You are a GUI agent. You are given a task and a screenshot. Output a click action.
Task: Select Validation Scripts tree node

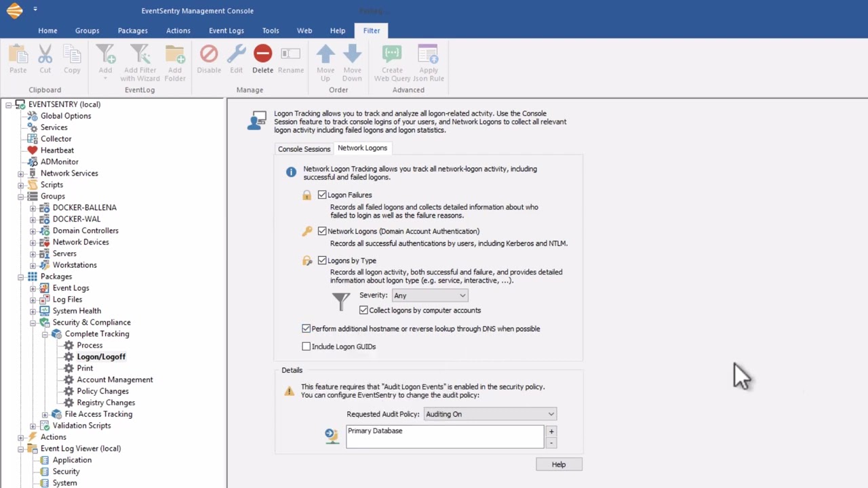[81, 426]
